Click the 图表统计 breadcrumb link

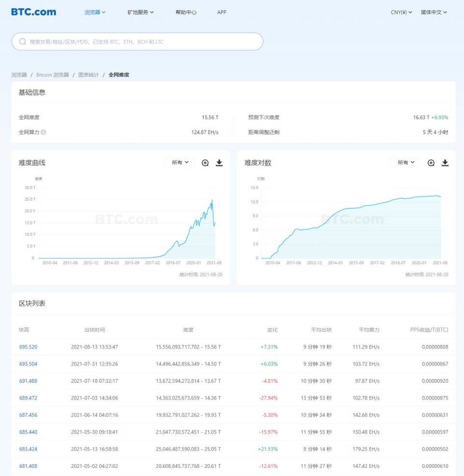click(x=88, y=75)
